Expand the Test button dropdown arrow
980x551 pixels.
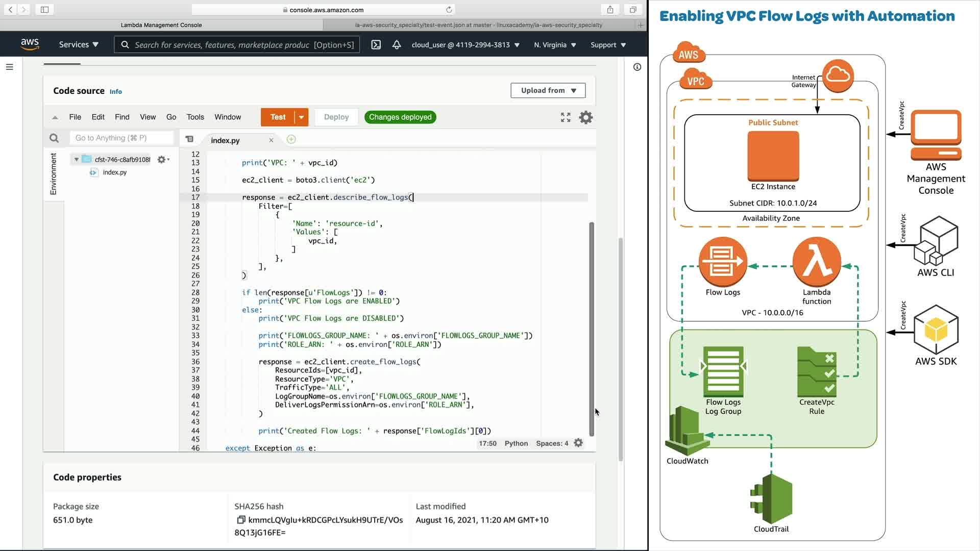pos(302,117)
